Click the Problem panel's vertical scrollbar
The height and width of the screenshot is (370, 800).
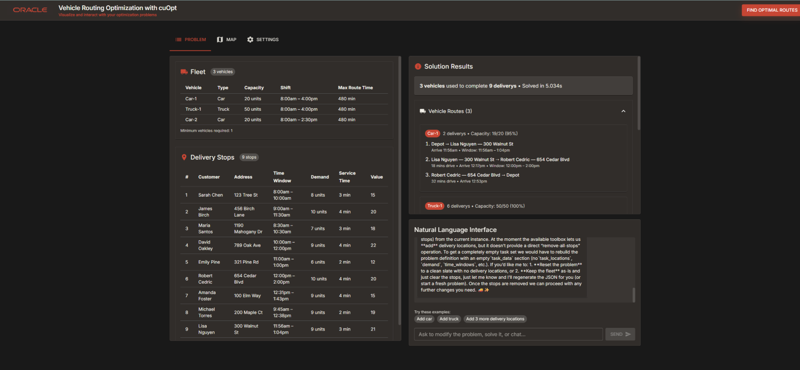click(399, 189)
